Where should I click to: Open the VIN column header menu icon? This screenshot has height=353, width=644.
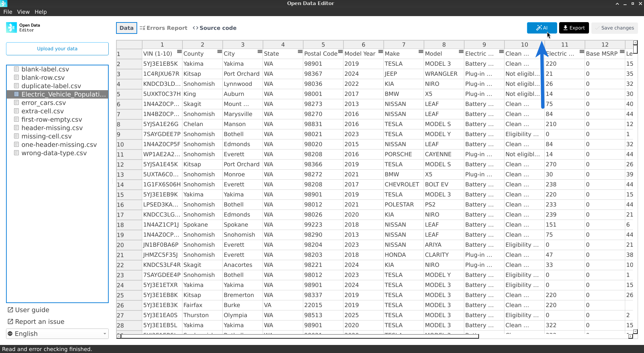pos(179,52)
